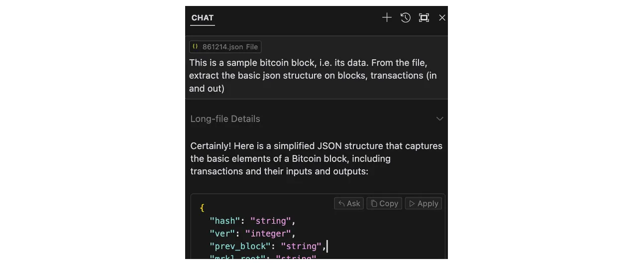Start a new chat with plus icon

click(x=387, y=18)
